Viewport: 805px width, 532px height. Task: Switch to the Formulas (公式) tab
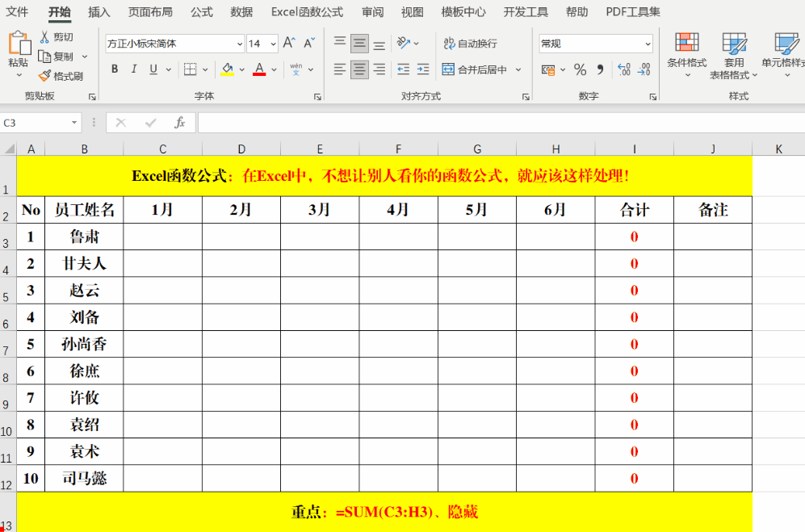(x=202, y=12)
